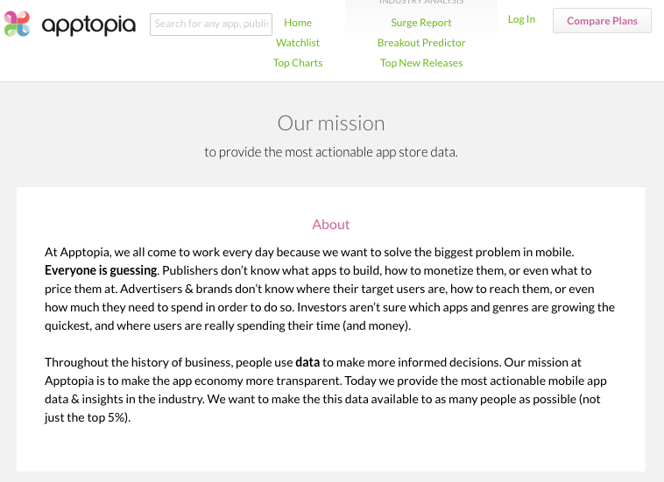Select the Breakout Predictor link
This screenshot has width=664, height=482.
pos(421,42)
